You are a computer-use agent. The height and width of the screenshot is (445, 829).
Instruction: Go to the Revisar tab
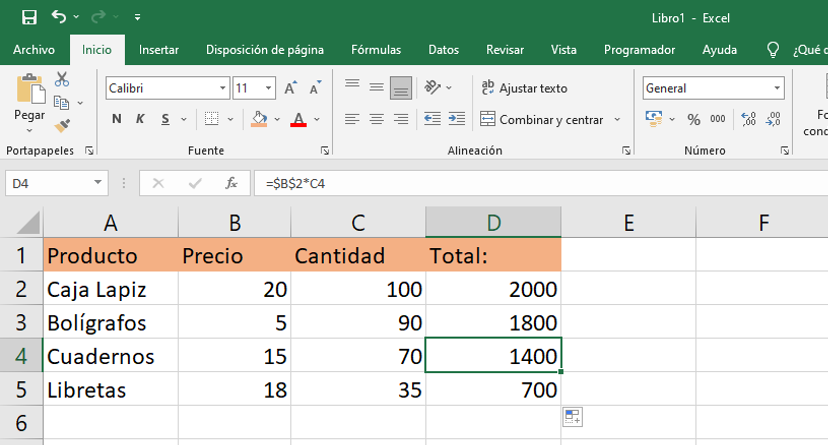pyautogui.click(x=505, y=50)
